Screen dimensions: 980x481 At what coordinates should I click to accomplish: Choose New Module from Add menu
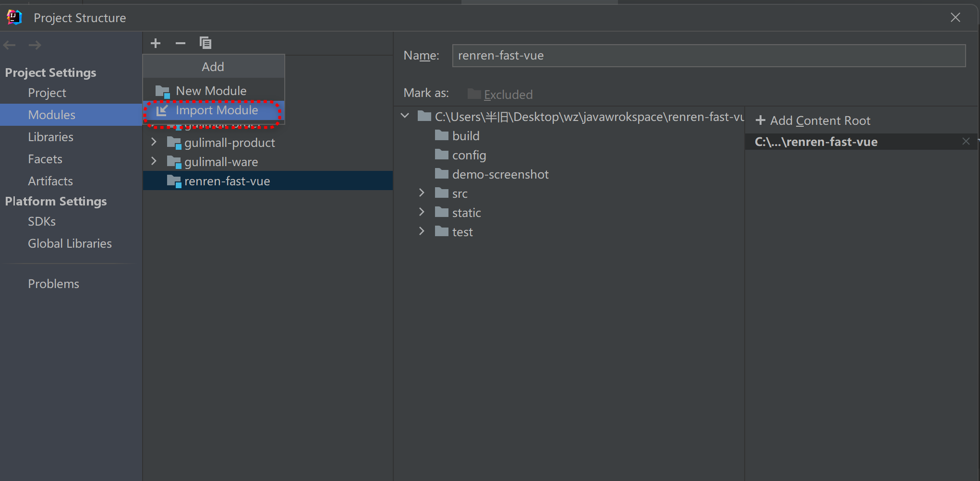pos(214,91)
